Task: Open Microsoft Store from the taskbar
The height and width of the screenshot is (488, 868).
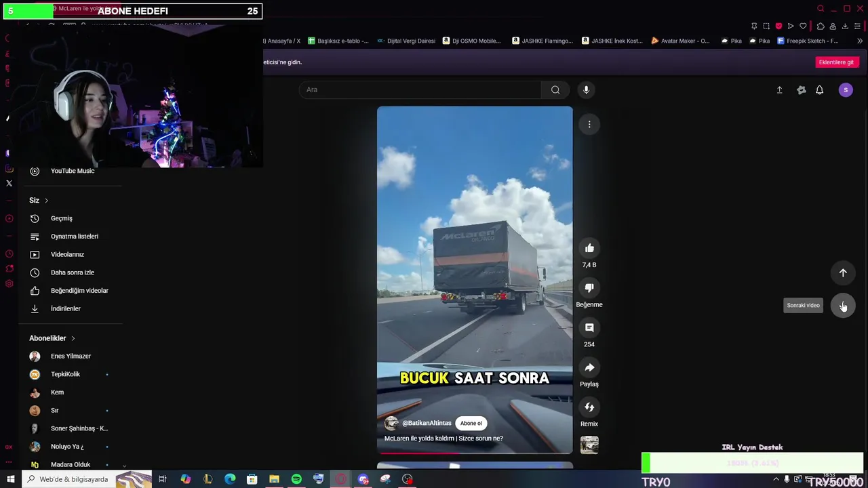Action: [x=252, y=479]
